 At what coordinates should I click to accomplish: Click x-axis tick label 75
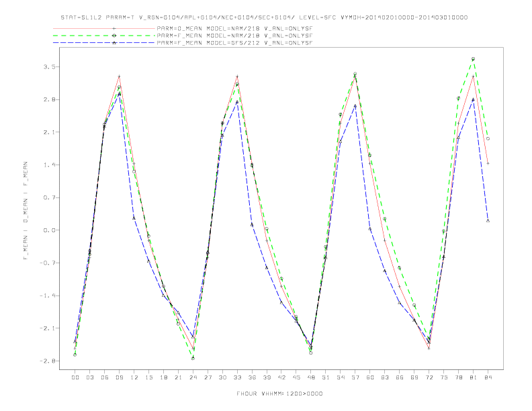[x=444, y=377]
